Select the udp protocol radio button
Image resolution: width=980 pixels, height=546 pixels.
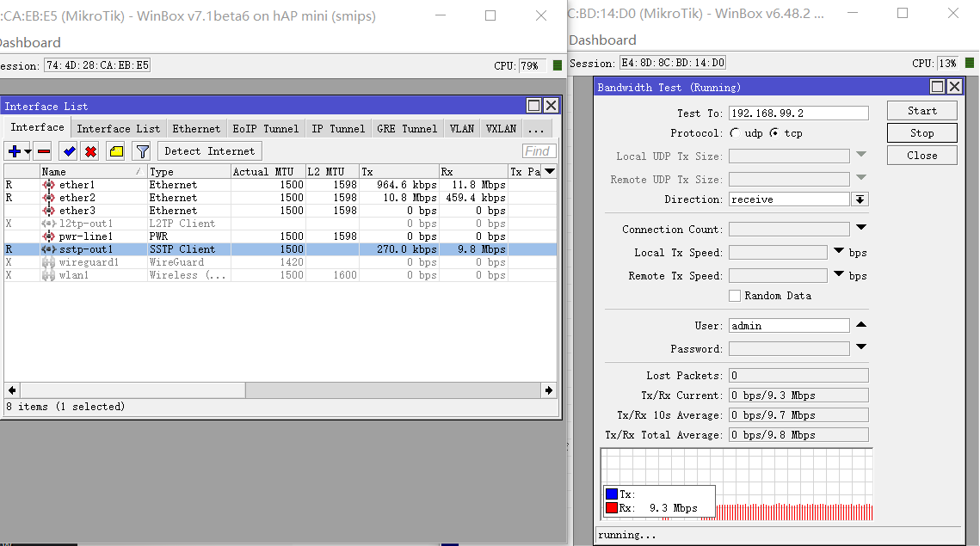coord(734,133)
